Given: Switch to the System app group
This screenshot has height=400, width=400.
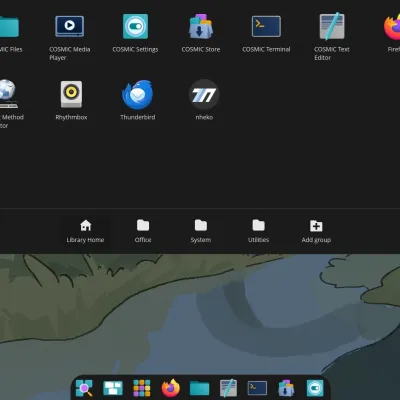Looking at the screenshot, I should [201, 231].
